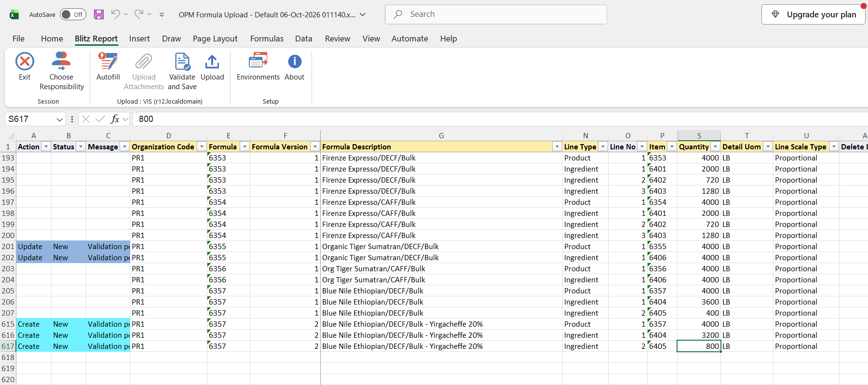The height and width of the screenshot is (385, 868).
Task: Open the Status column filter dropdown
Action: pos(81,147)
